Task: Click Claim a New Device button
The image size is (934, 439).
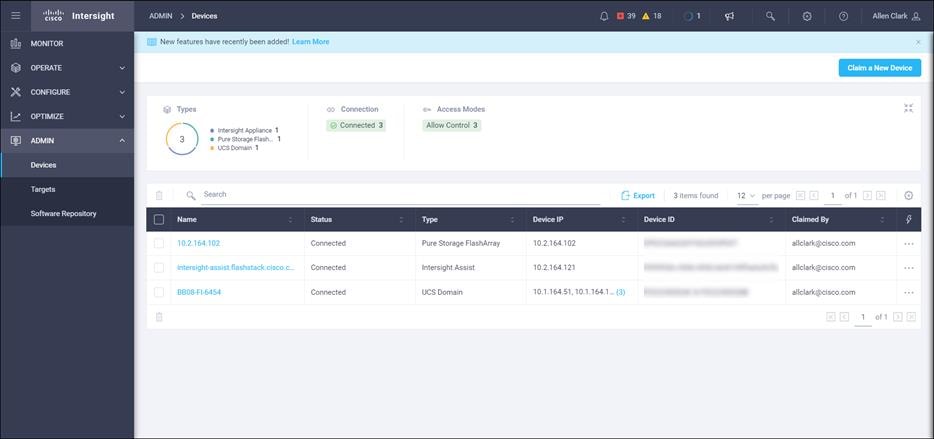Action: (x=880, y=68)
